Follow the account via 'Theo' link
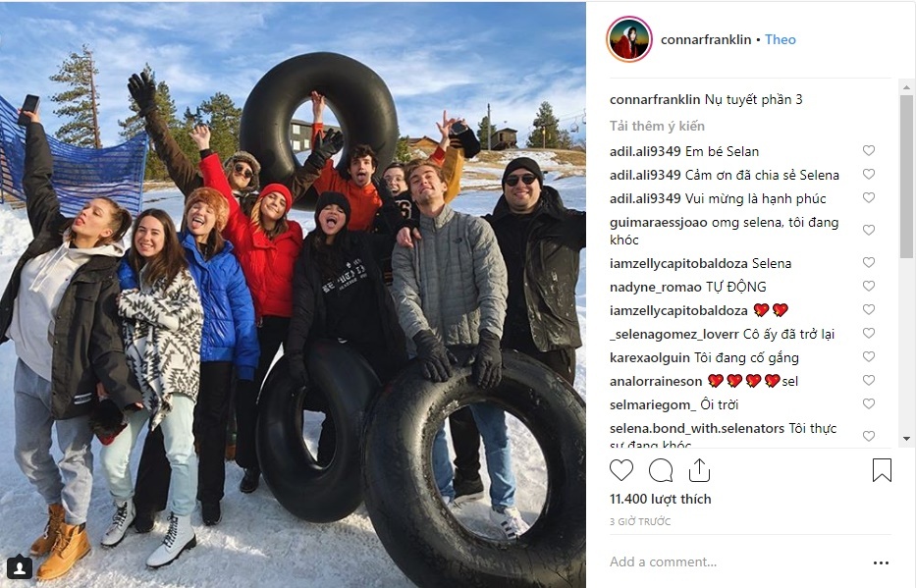916x588 pixels. pyautogui.click(x=781, y=39)
